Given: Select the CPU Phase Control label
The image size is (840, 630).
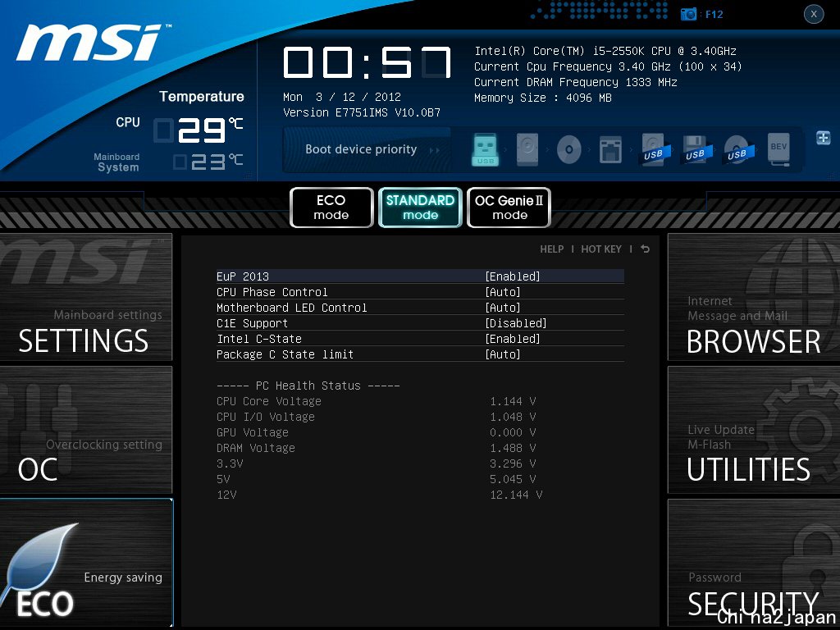Looking at the screenshot, I should tap(272, 292).
